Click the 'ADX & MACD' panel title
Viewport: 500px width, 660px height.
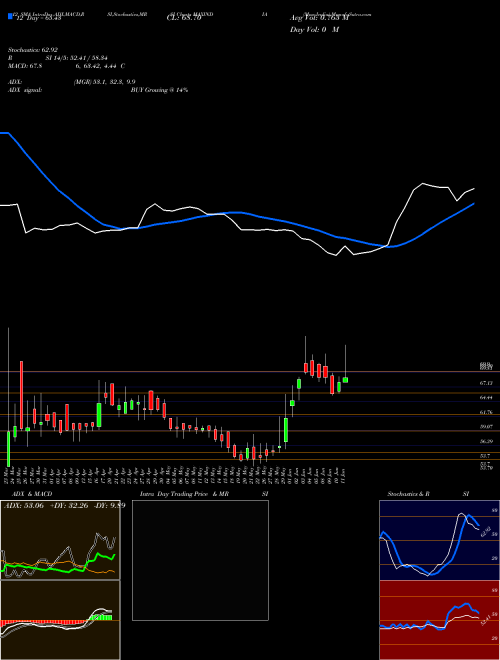point(32,494)
